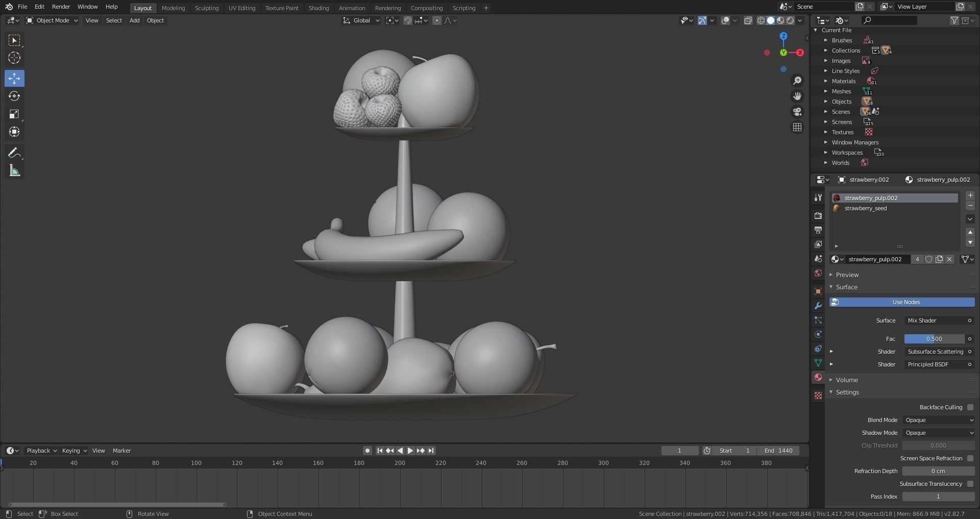Switch to Material Preview viewport shading
Image resolution: width=980 pixels, height=519 pixels.
click(x=780, y=20)
